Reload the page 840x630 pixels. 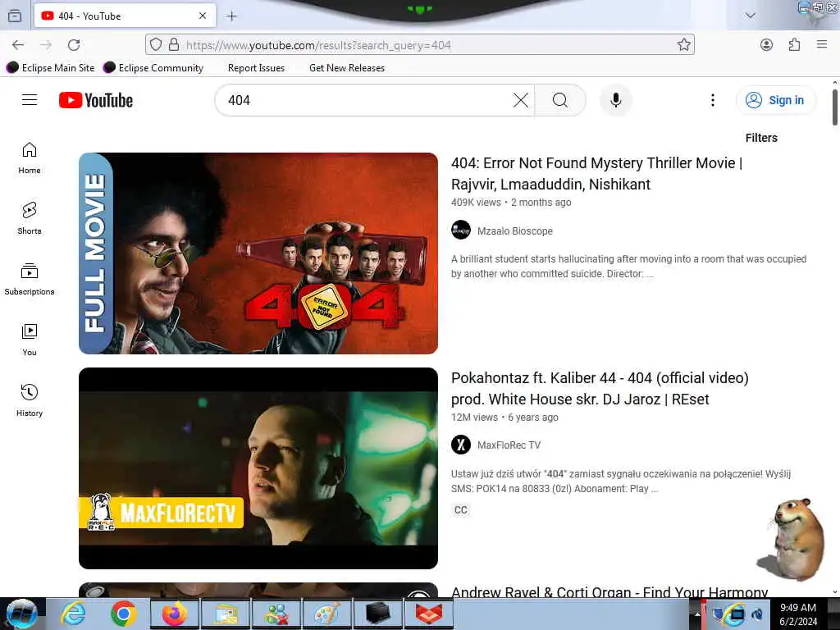(74, 45)
